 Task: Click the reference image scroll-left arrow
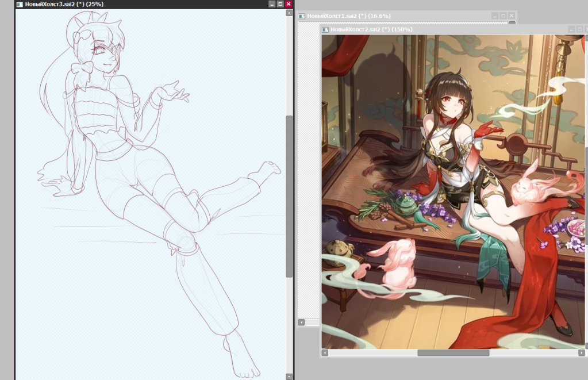click(x=325, y=352)
